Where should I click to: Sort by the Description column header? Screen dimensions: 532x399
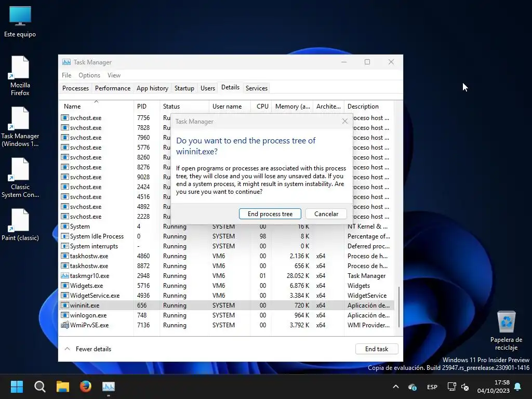click(369, 106)
